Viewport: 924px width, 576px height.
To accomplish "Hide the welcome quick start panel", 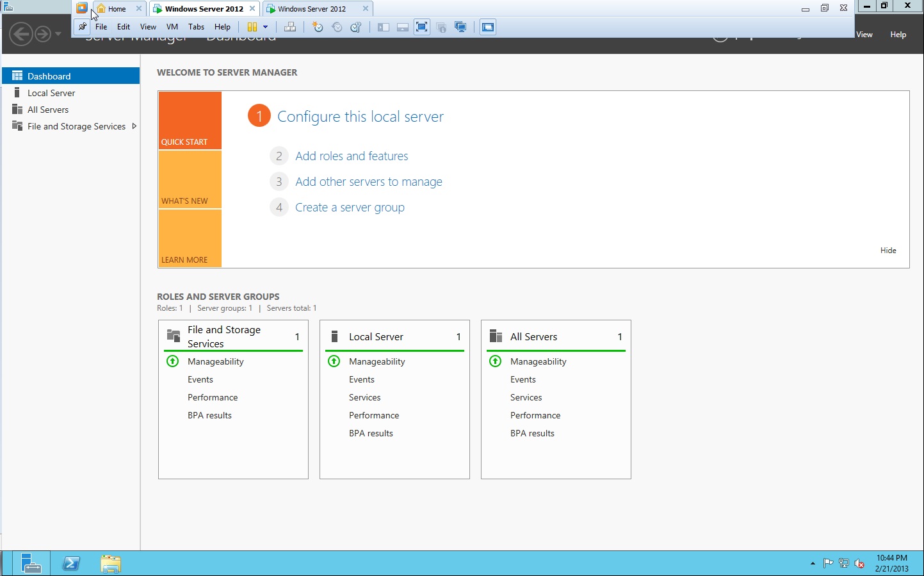I will tap(888, 251).
